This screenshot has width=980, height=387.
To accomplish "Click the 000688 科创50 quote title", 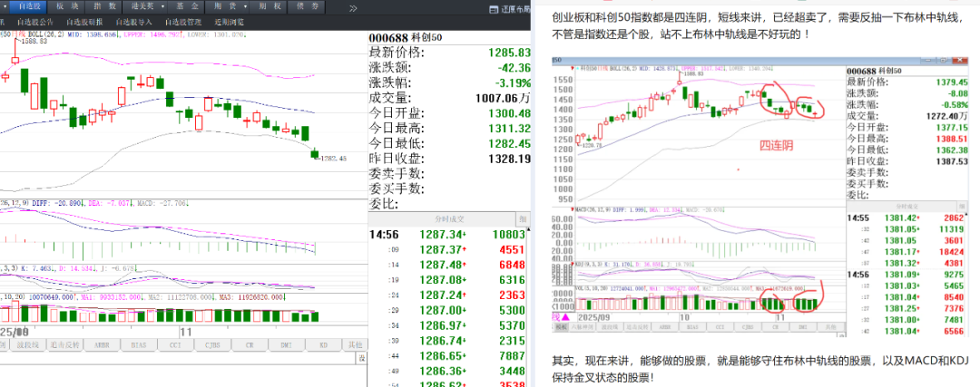I will click(406, 37).
